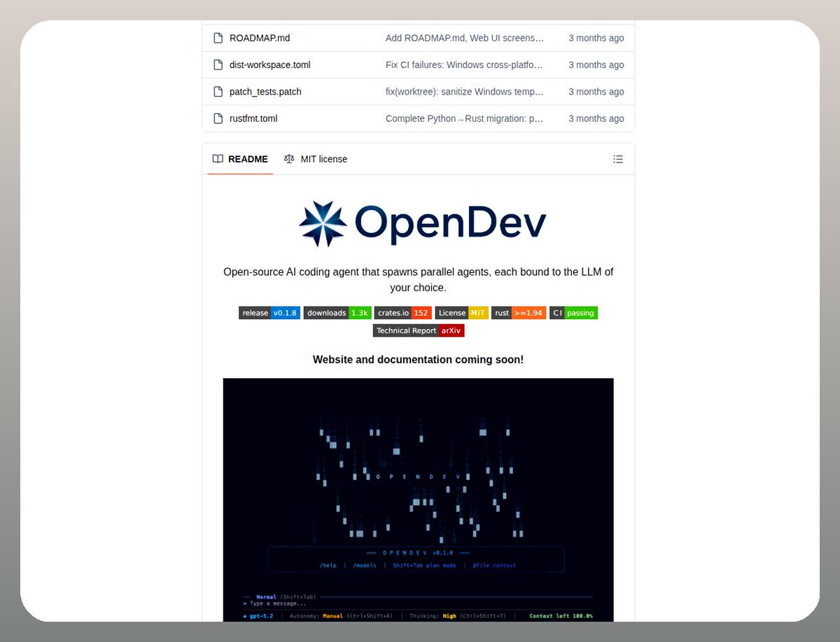Open the dist-workspace.toml file
Screen dimensions: 840x642
pos(269,65)
